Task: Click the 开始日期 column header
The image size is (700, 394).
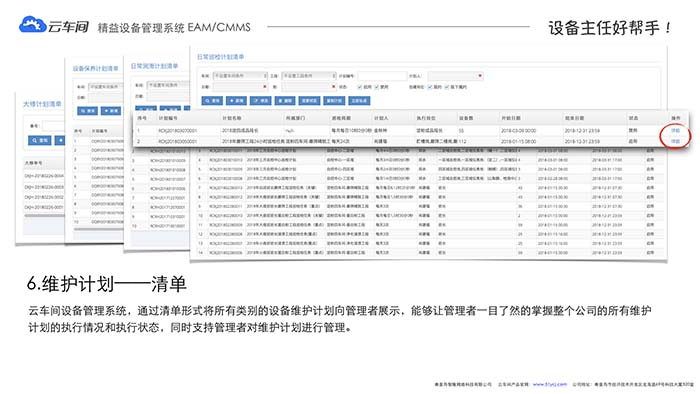Action: click(x=511, y=118)
